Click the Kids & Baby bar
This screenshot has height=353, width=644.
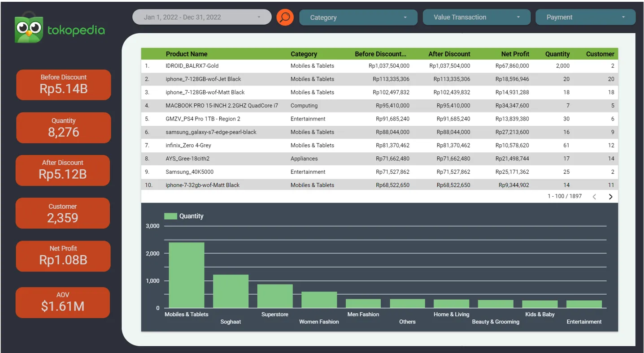[x=540, y=304]
